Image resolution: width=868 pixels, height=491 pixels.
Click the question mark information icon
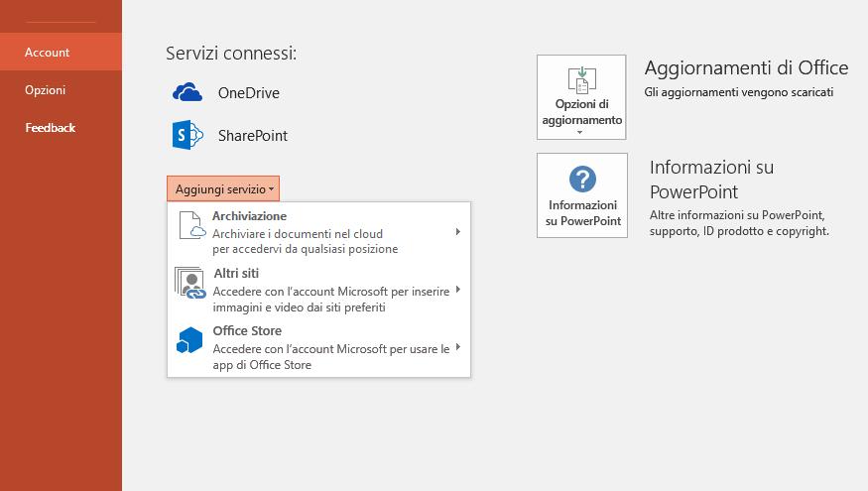pyautogui.click(x=581, y=180)
